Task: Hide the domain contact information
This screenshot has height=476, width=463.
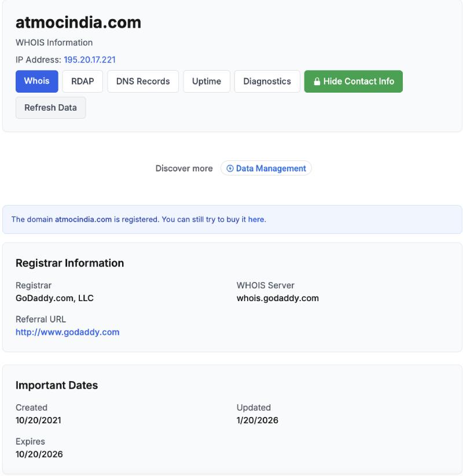Action: (x=353, y=81)
